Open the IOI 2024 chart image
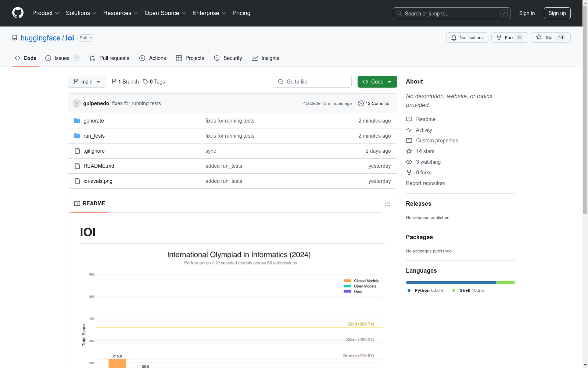 coord(233,308)
